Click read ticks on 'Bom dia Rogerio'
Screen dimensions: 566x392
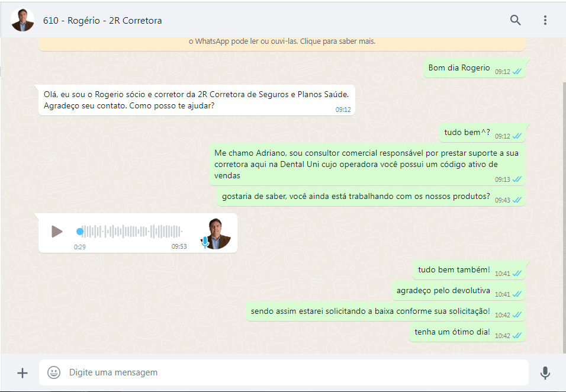[x=517, y=72]
